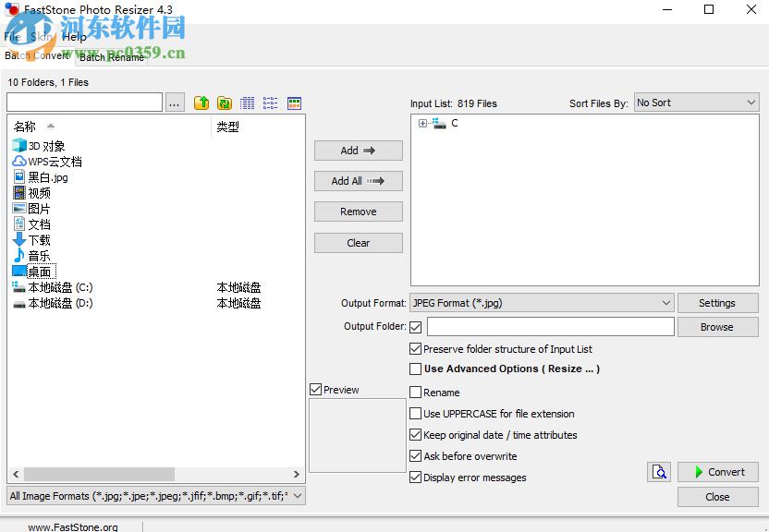
Task: Enable Use UPPERCASE for file extension
Action: [x=415, y=414]
